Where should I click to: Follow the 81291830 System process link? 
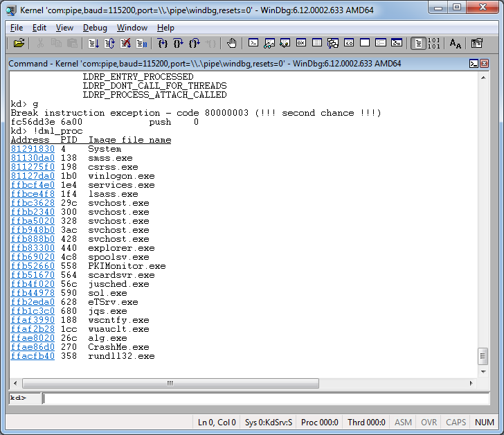33,149
